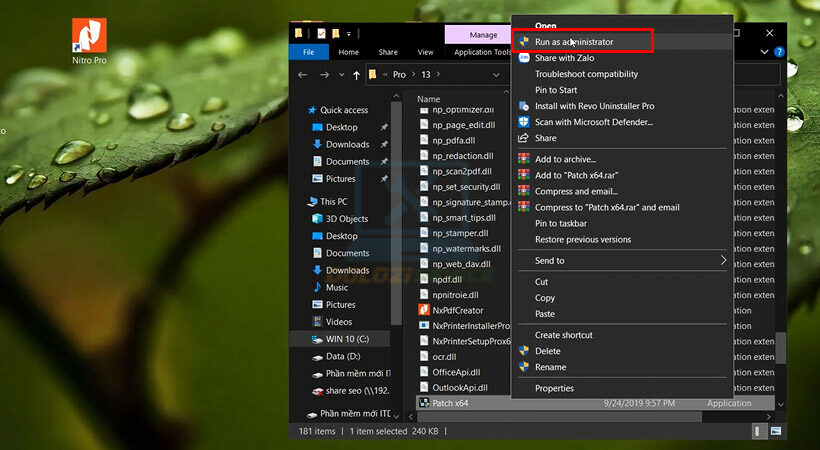The height and width of the screenshot is (450, 820).
Task: Select Run as administrator
Action: point(574,42)
